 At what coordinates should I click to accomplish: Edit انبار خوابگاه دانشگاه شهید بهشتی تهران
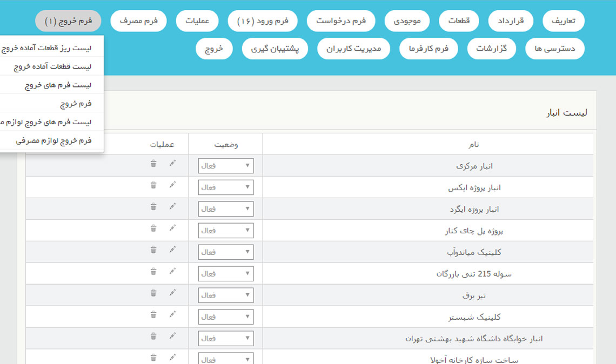pyautogui.click(x=172, y=336)
